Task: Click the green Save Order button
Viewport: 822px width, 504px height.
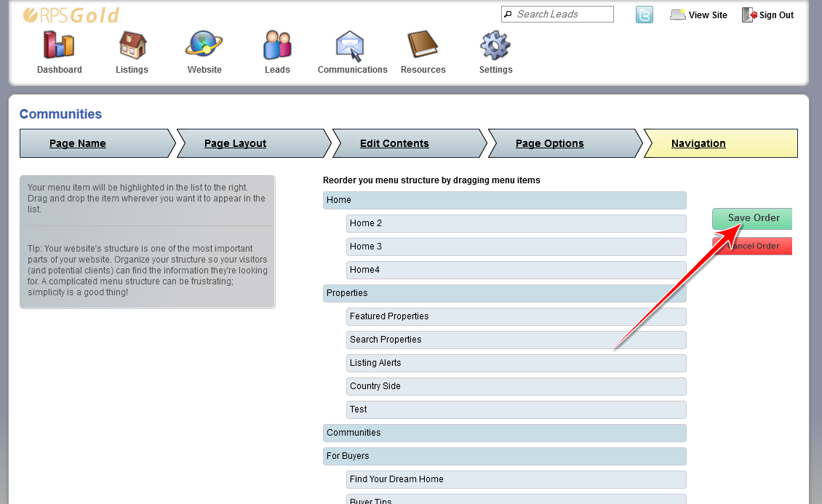Action: [x=752, y=218]
